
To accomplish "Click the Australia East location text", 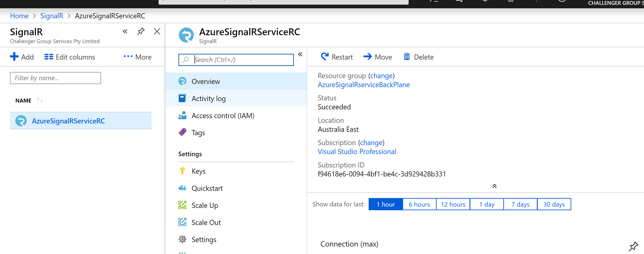I will tap(338, 129).
